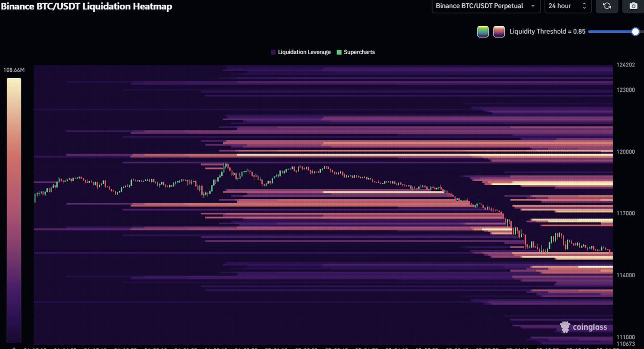
Task: Click the liquidation color scale bar
Action: coord(14,210)
